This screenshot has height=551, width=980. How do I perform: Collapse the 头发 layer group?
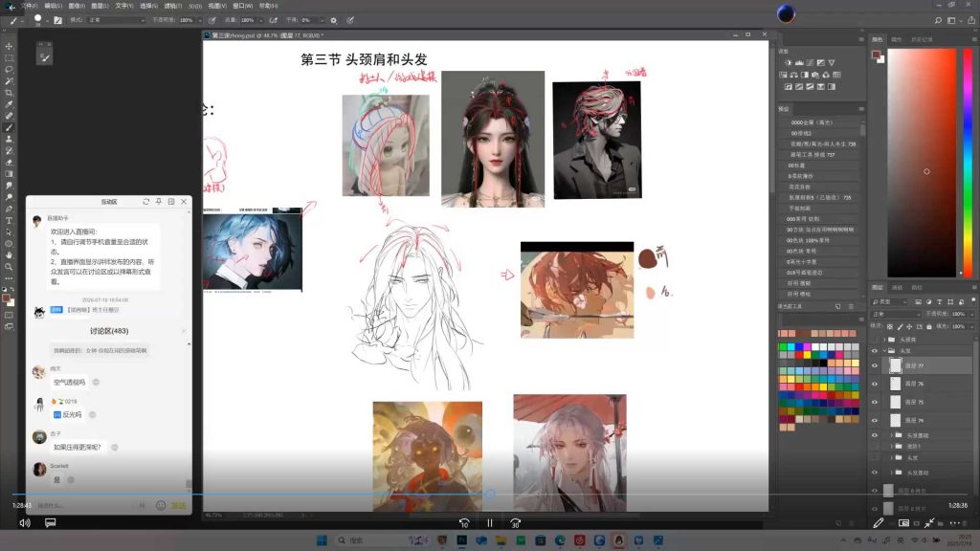pyautogui.click(x=884, y=348)
